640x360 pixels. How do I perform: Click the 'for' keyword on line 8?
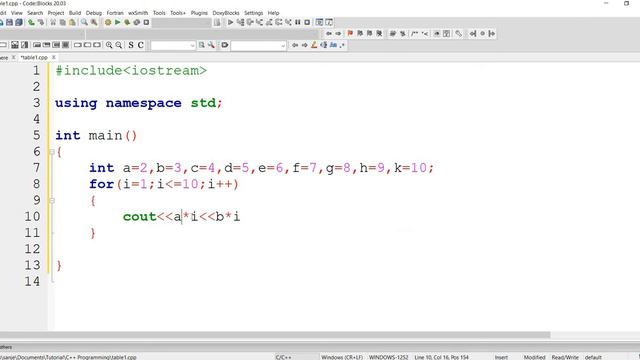(x=102, y=184)
